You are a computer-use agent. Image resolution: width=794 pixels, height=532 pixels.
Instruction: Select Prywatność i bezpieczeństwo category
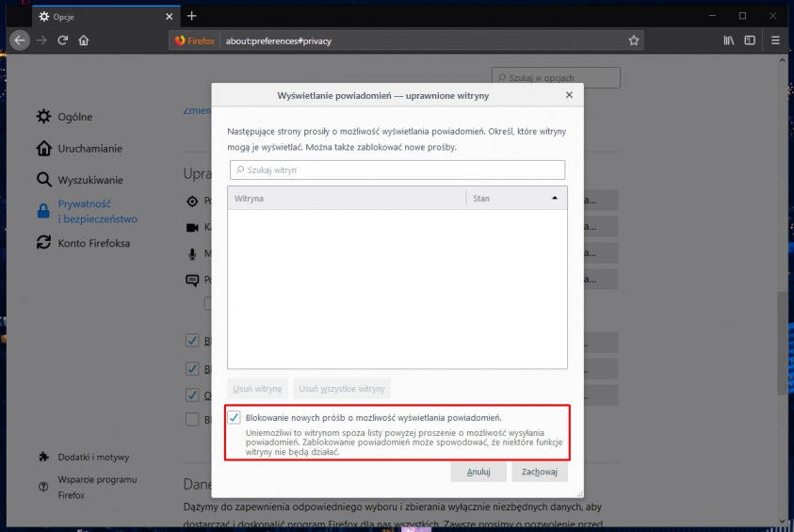click(x=87, y=211)
